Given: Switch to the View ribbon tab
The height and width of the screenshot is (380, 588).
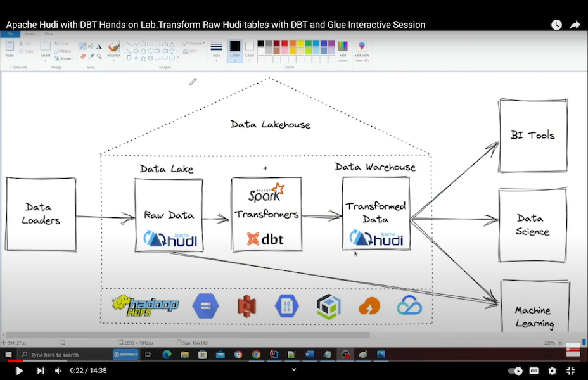Looking at the screenshot, I should coord(49,34).
